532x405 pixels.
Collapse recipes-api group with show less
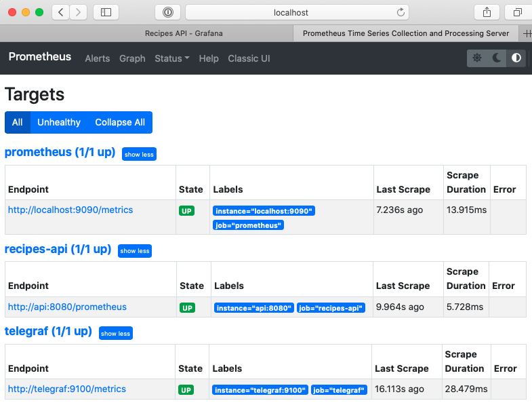(135, 251)
